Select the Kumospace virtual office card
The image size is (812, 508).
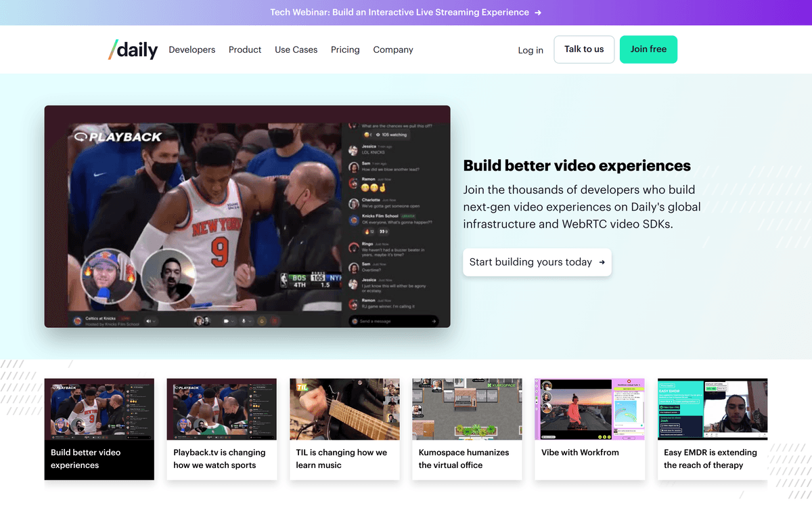click(x=467, y=429)
